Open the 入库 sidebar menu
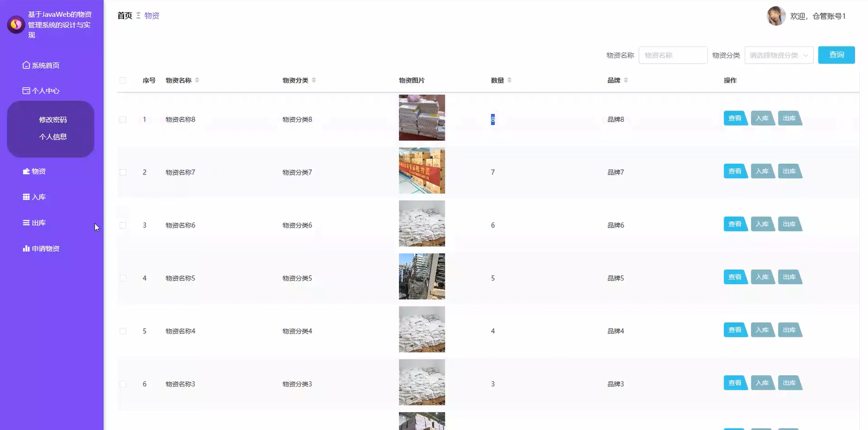 tap(39, 197)
